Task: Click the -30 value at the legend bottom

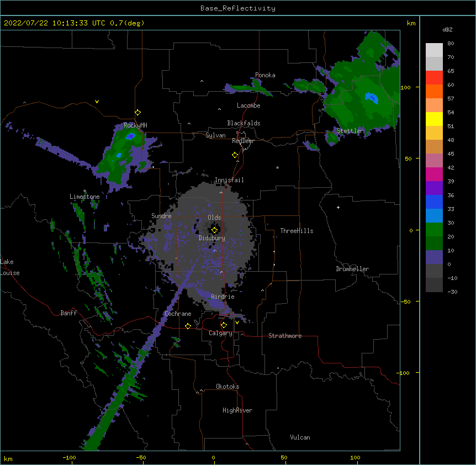Action: coord(452,292)
